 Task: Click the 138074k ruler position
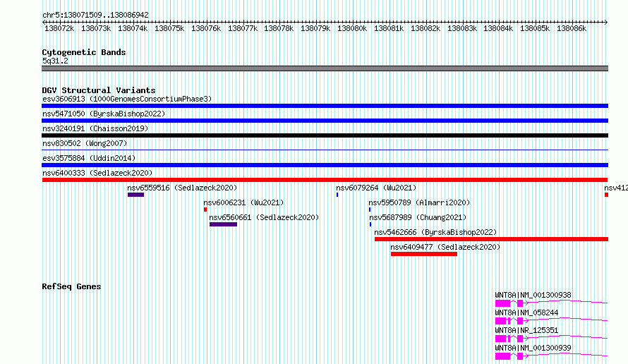[133, 28]
